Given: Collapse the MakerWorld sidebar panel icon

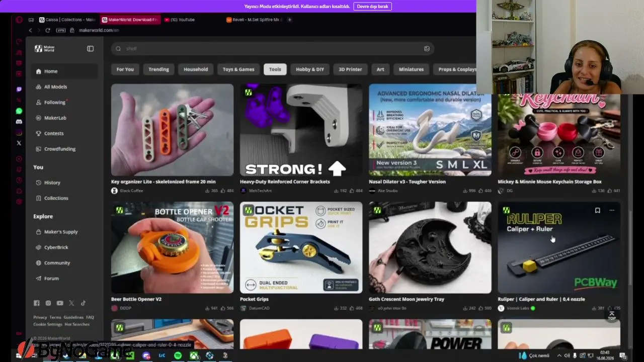Looking at the screenshot, I should [x=90, y=49].
